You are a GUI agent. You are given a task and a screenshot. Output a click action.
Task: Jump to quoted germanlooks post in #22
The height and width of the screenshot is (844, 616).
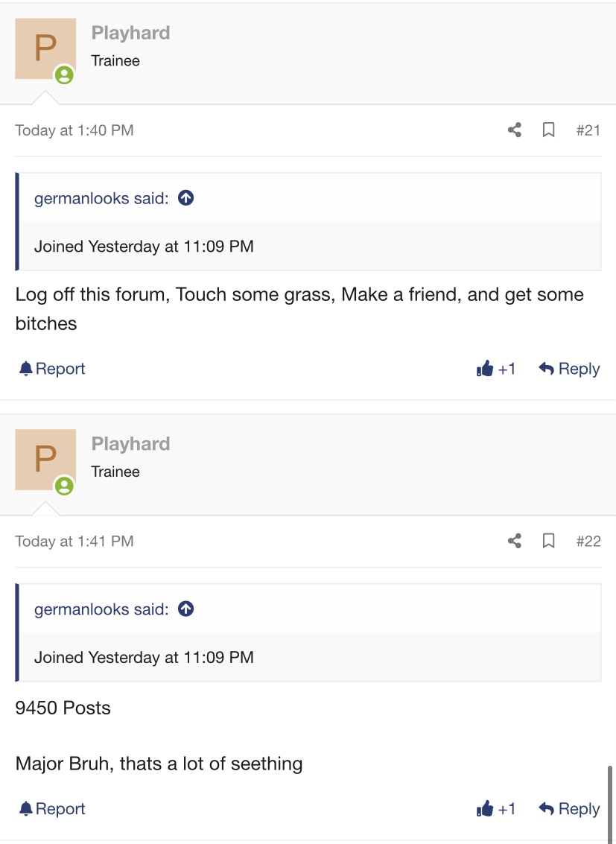tap(186, 609)
